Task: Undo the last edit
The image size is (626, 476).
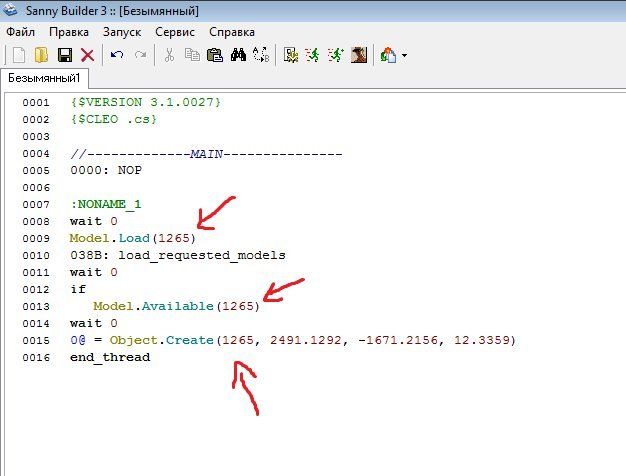Action: [x=117, y=55]
